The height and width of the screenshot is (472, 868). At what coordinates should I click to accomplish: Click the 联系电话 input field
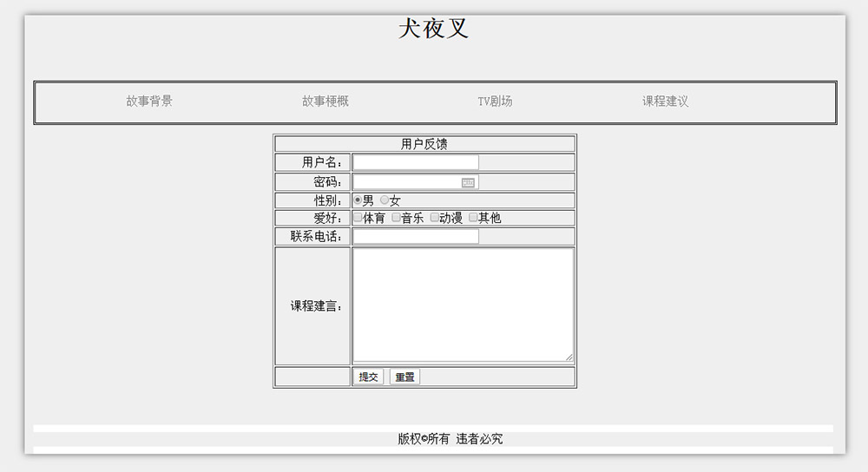pyautogui.click(x=416, y=236)
